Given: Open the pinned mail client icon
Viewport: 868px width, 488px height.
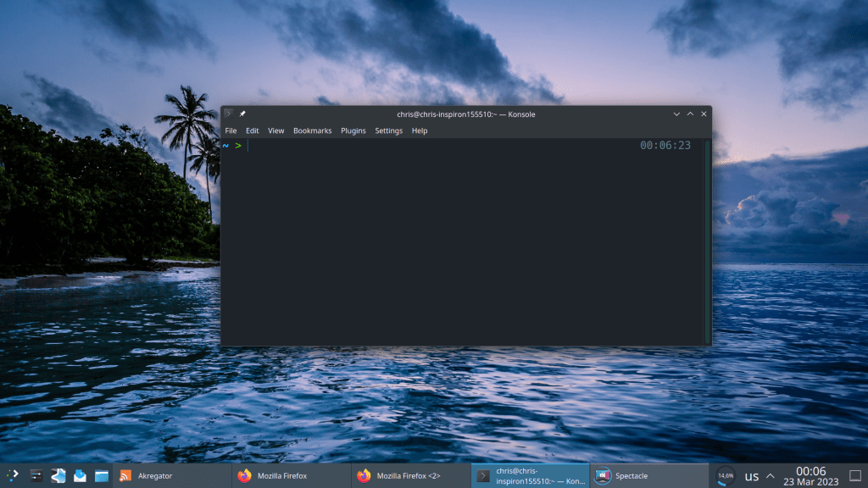Looking at the screenshot, I should (80, 476).
